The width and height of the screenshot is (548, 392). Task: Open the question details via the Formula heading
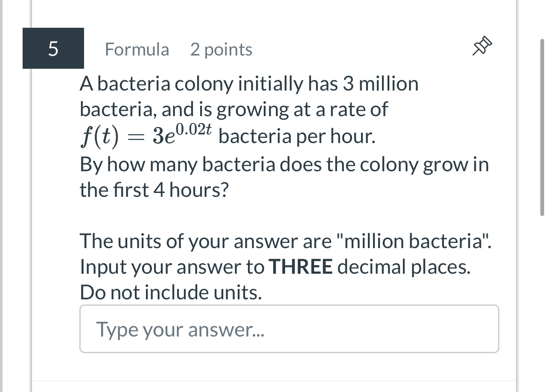137,49
